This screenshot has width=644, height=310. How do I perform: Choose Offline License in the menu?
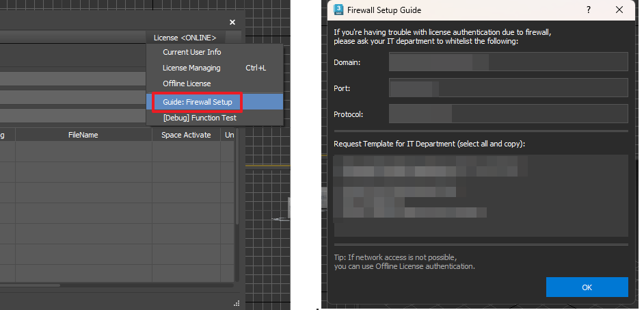[187, 83]
